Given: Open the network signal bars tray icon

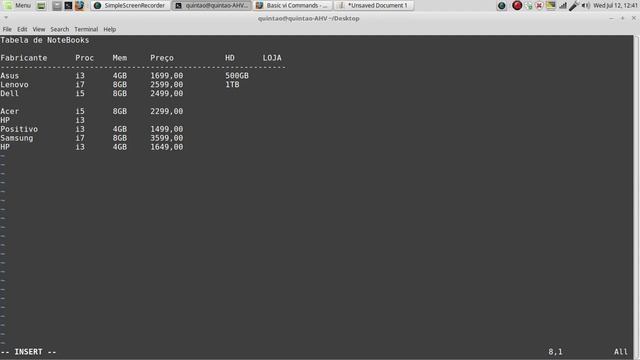Looking at the screenshot, I should 563,6.
